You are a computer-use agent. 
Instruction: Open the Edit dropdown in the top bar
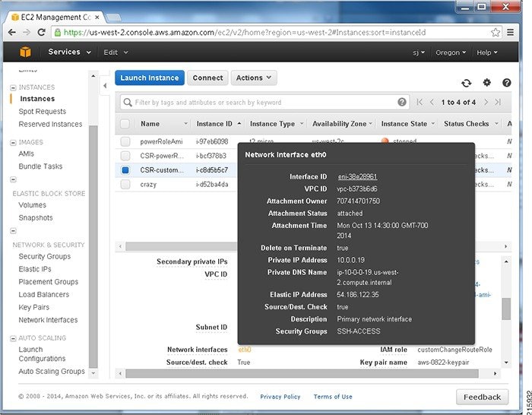(x=116, y=52)
